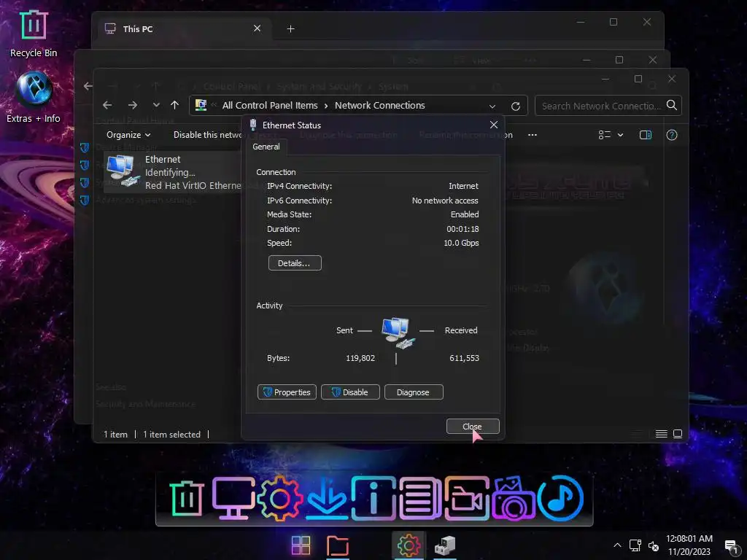Click the muted volume tray icon

[x=653, y=546]
